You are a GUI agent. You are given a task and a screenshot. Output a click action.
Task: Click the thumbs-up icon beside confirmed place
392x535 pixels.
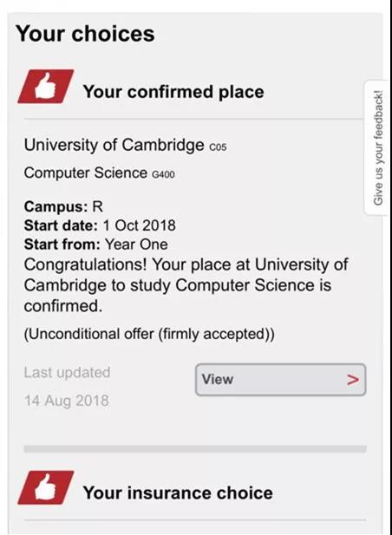click(46, 87)
